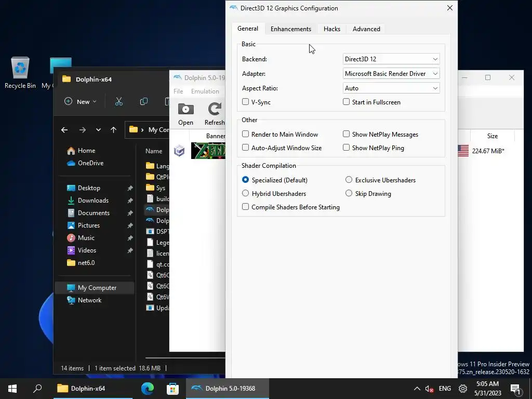Viewport: 532px width, 399px height.
Task: Open Videos in Explorer sidebar
Action: tap(82, 250)
